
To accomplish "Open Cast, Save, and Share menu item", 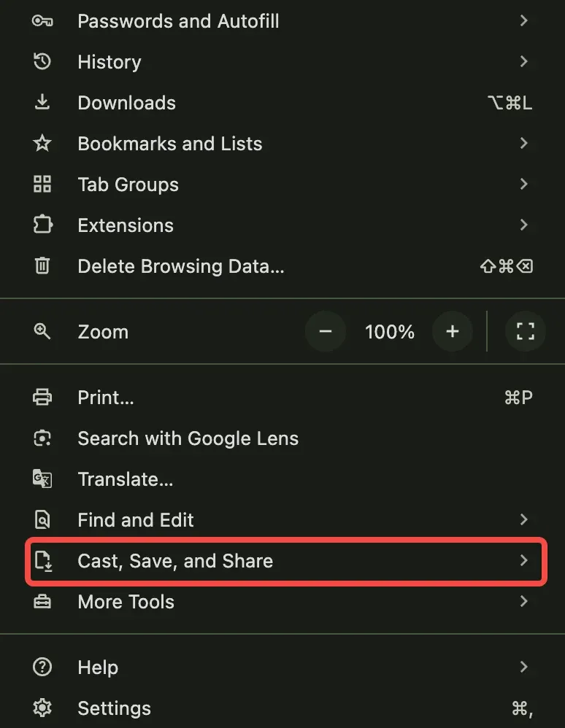I will coord(286,561).
